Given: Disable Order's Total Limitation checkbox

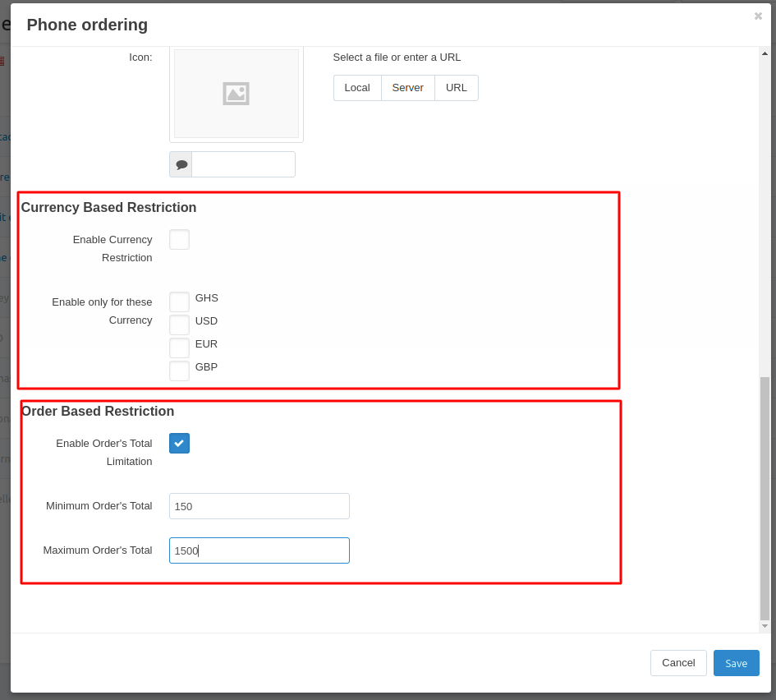Looking at the screenshot, I should [179, 444].
